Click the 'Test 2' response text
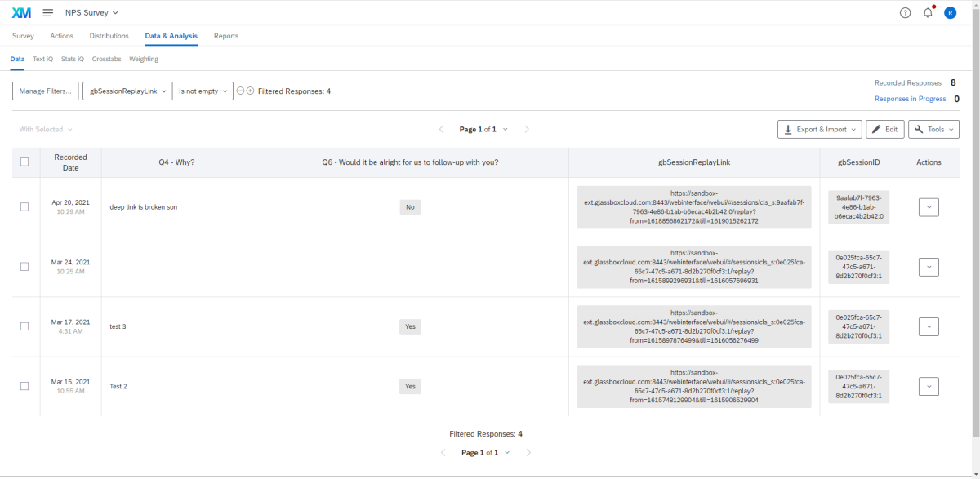Screen dimensions: 980x479 pyautogui.click(x=118, y=386)
